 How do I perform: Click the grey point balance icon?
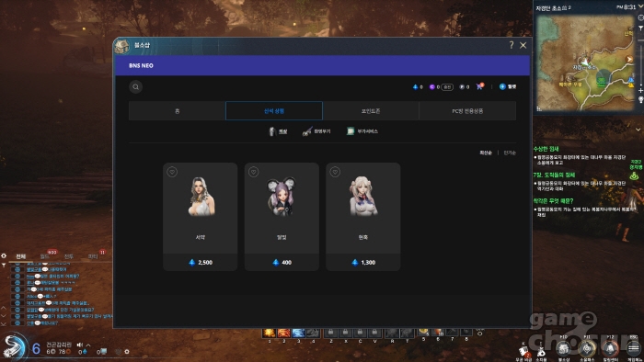[x=462, y=87]
